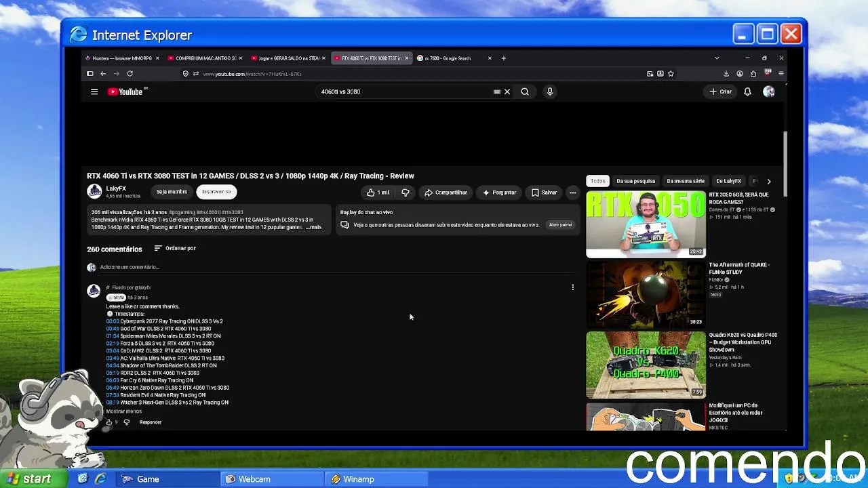This screenshot has height=488, width=868.
Task: Click the Inscrever-se subscribe button
Action: click(216, 192)
